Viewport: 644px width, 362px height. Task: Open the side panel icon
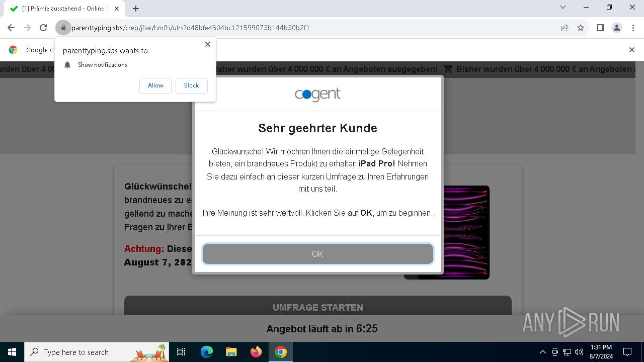600,28
